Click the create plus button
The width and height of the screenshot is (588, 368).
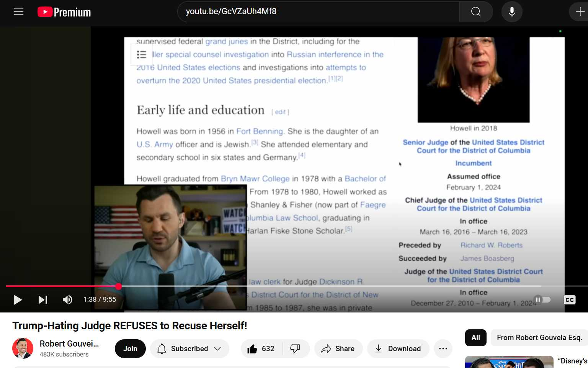[x=580, y=12]
